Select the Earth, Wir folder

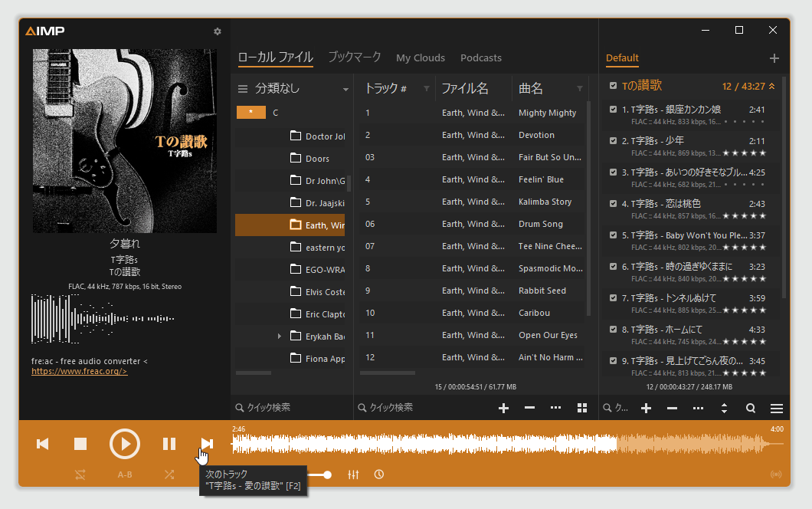(290, 225)
